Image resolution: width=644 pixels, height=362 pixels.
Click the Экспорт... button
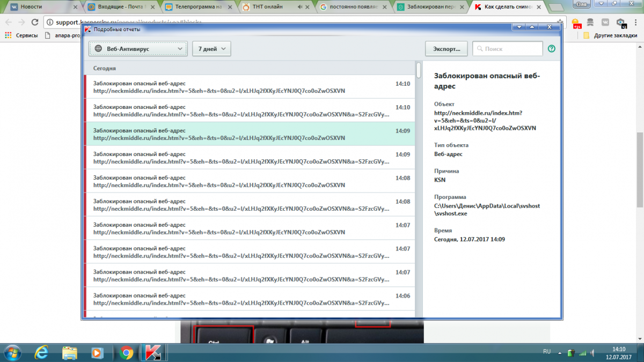[447, 49]
